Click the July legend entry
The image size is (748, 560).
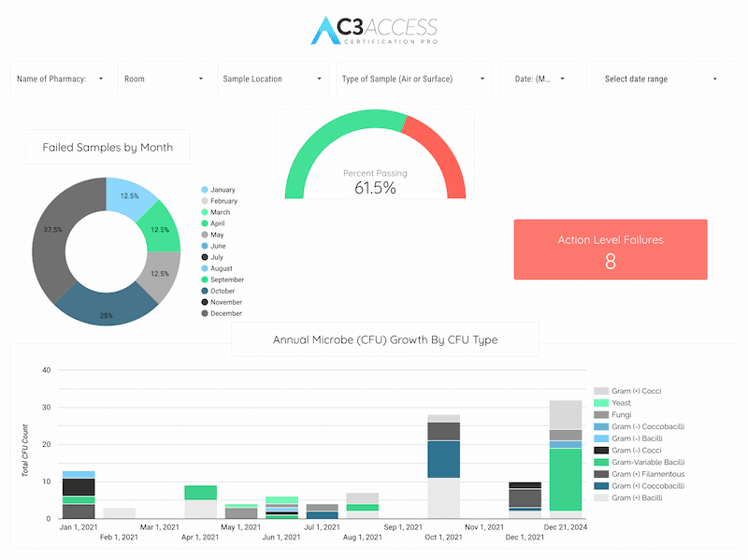click(x=212, y=257)
